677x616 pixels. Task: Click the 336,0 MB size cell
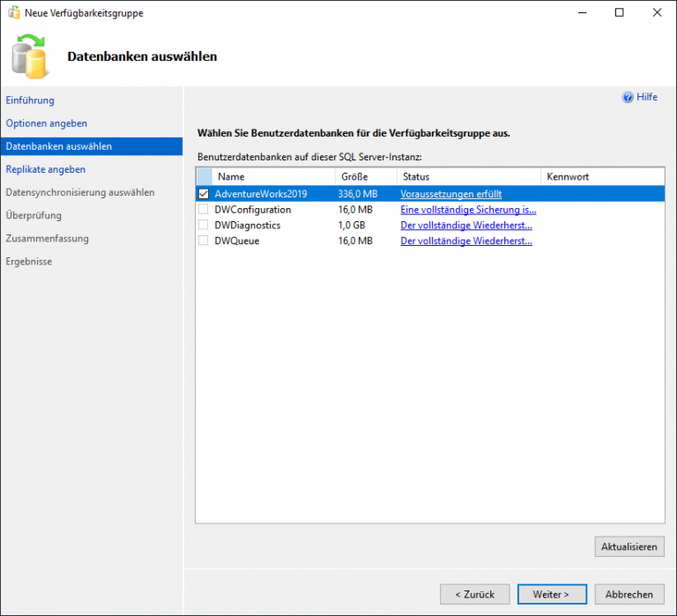[358, 194]
